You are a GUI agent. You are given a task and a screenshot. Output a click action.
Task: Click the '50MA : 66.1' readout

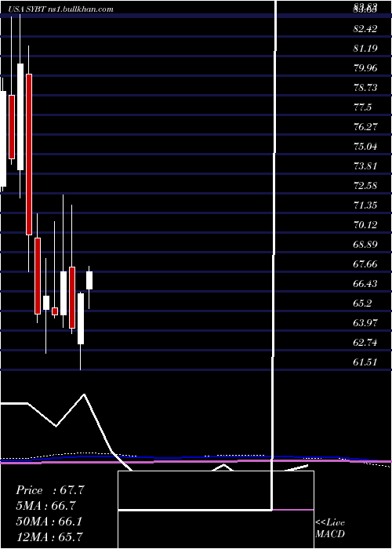click(49, 522)
